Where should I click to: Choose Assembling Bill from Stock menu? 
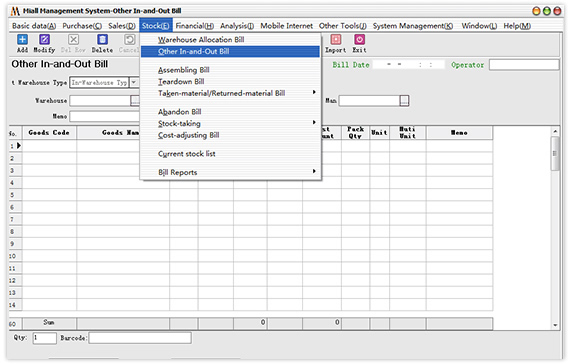[230, 70]
